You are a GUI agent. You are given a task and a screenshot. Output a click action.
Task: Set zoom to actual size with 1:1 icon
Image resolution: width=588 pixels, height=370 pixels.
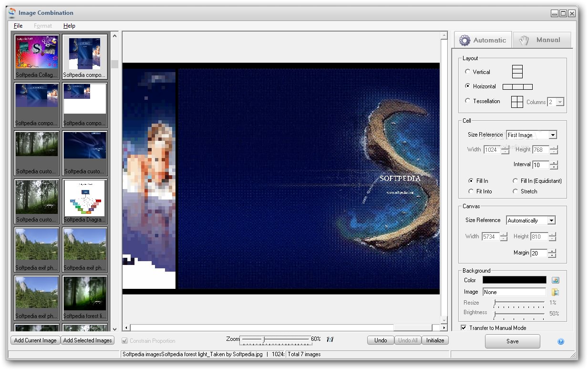click(x=330, y=340)
